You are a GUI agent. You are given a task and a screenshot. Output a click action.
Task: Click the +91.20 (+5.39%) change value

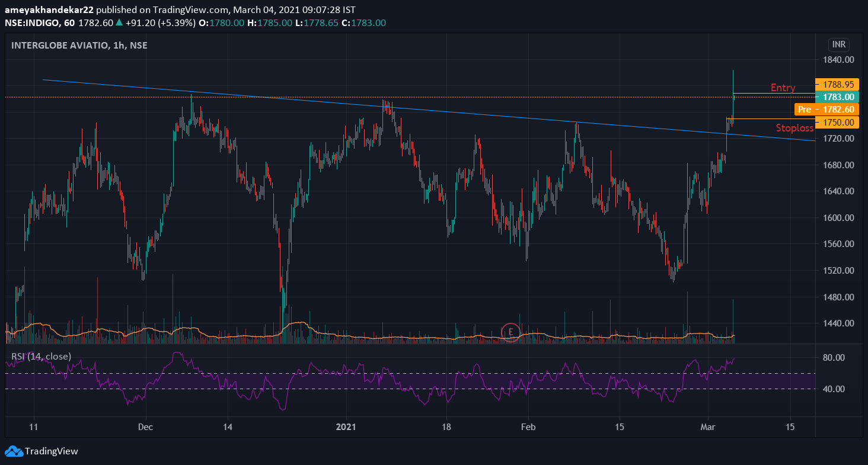click(160, 23)
